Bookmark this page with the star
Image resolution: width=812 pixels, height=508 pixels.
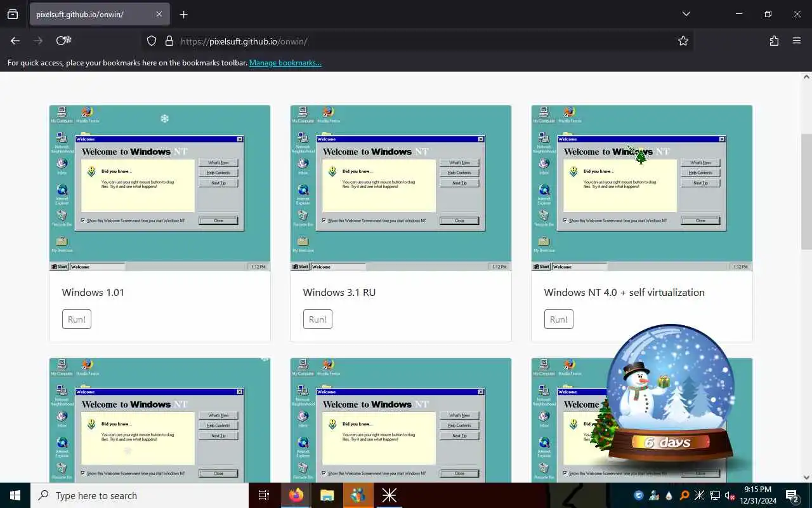point(683,41)
